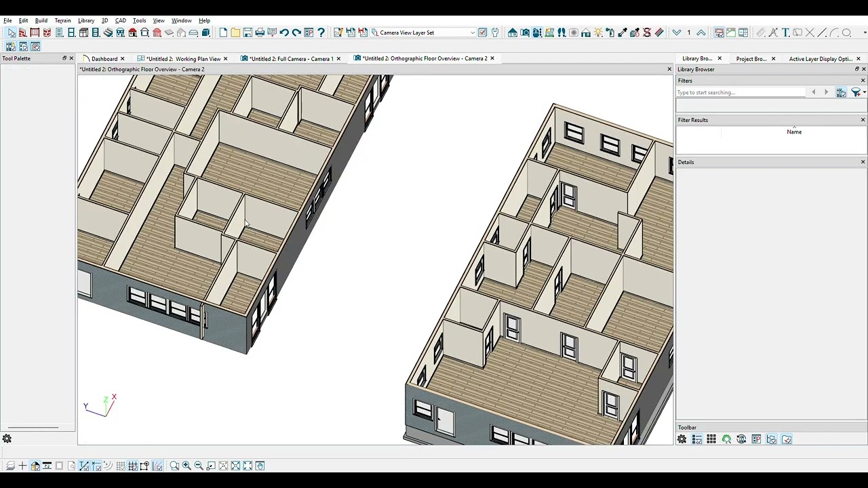Expand the side panel tabs overflow arrow
The image size is (868, 488).
[865, 33]
